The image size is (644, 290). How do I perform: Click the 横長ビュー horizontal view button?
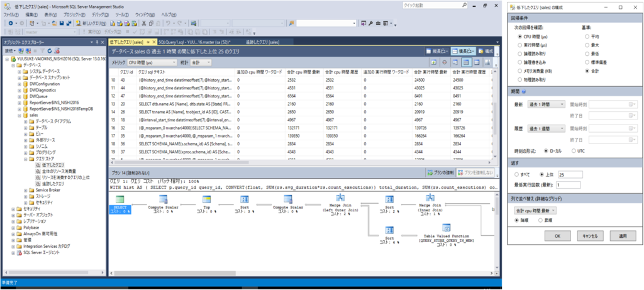(464, 52)
